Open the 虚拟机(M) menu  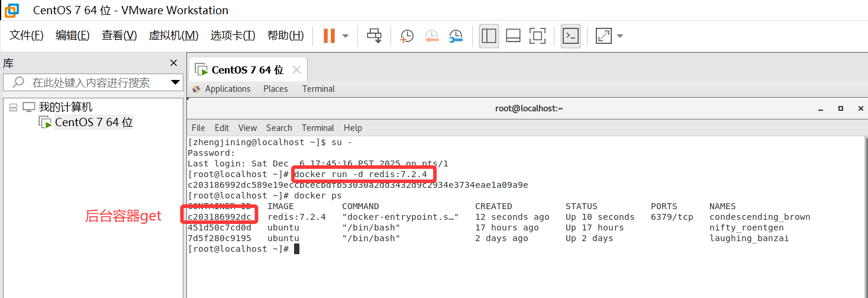tap(173, 36)
